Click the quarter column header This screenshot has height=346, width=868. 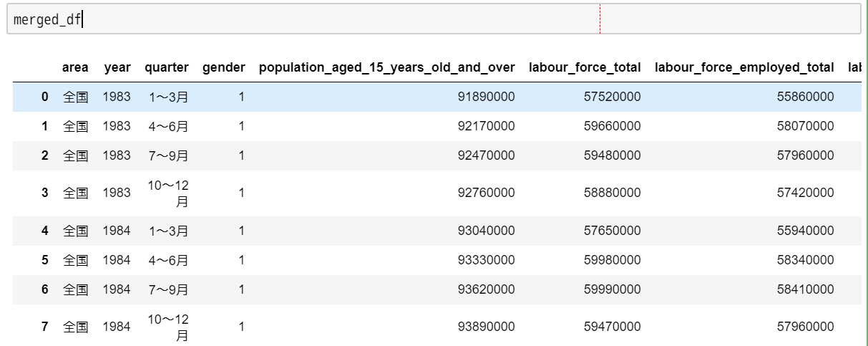167,67
